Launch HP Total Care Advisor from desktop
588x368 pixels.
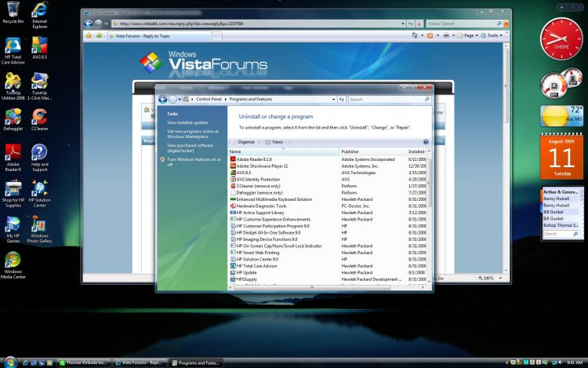[13, 51]
